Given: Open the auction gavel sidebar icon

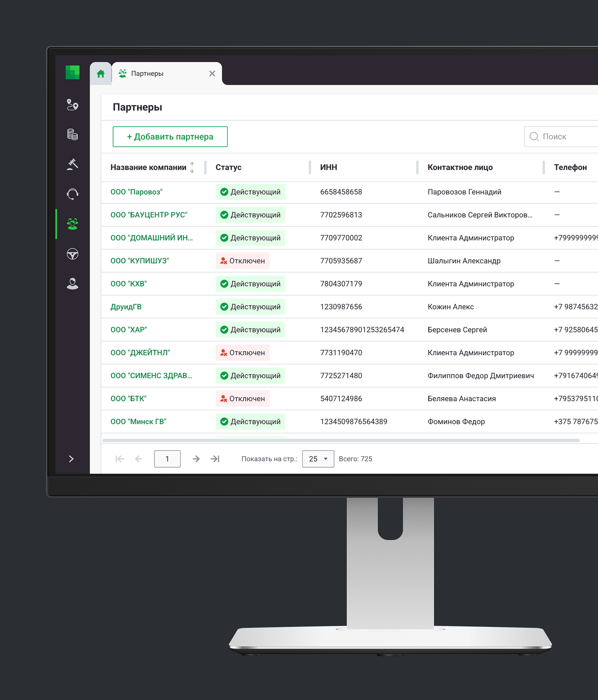Looking at the screenshot, I should [x=73, y=164].
